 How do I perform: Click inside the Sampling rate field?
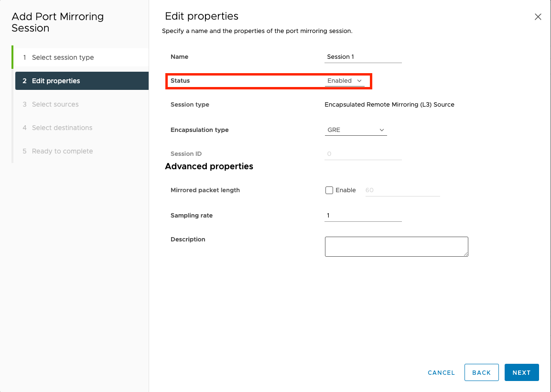[363, 215]
